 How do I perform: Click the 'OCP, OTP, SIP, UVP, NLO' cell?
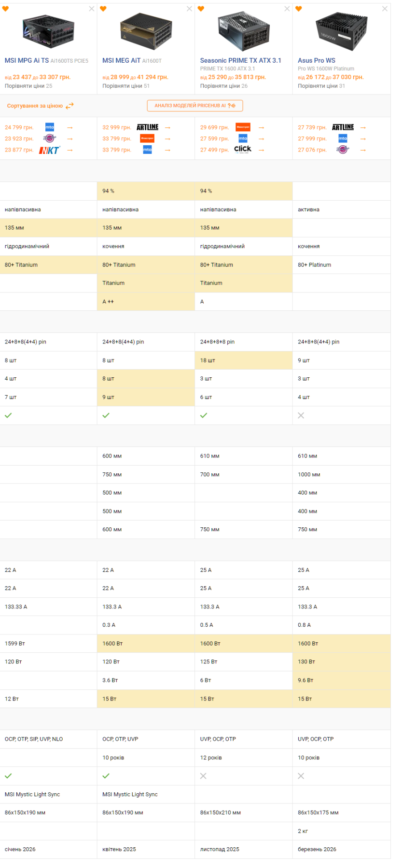[48, 739]
